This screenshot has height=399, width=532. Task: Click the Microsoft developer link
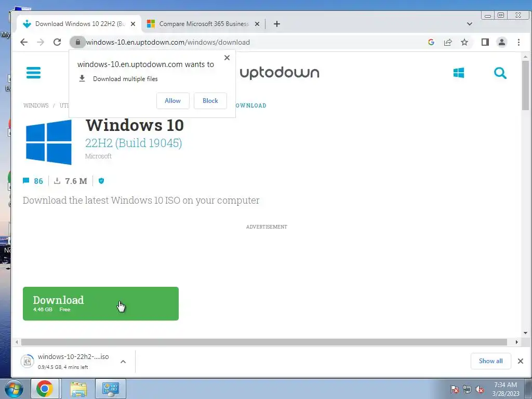coord(98,156)
